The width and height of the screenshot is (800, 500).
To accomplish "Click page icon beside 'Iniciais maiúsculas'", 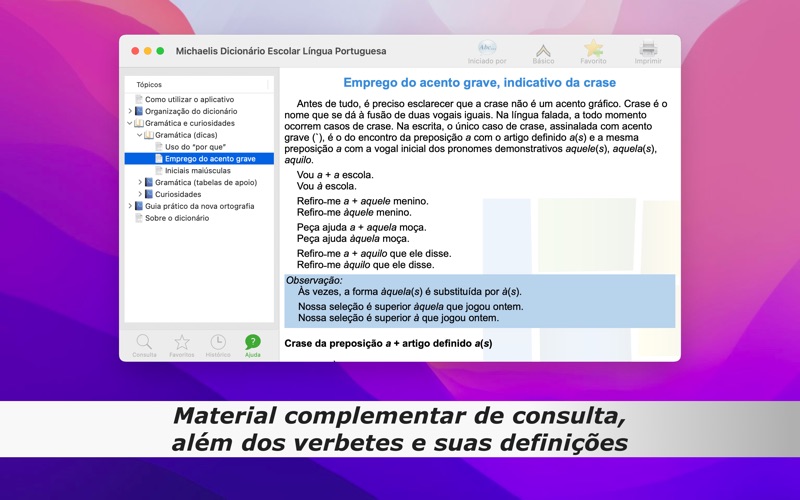I will coord(159,170).
